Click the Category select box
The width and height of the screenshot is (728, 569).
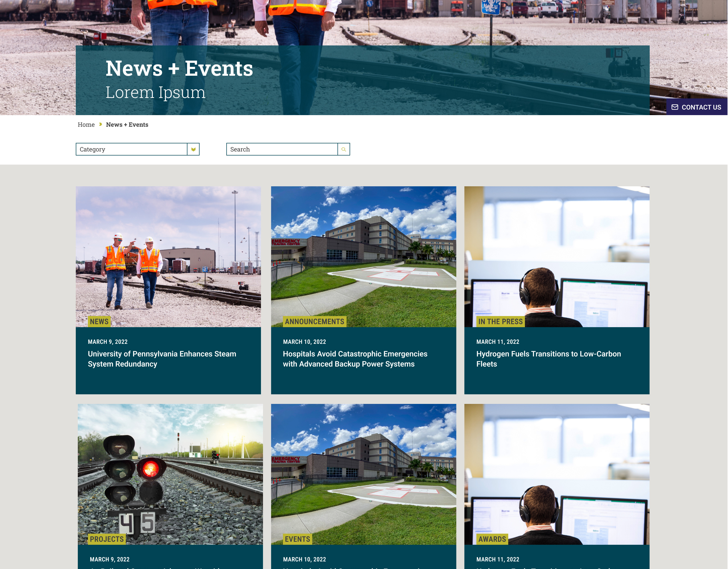137,149
